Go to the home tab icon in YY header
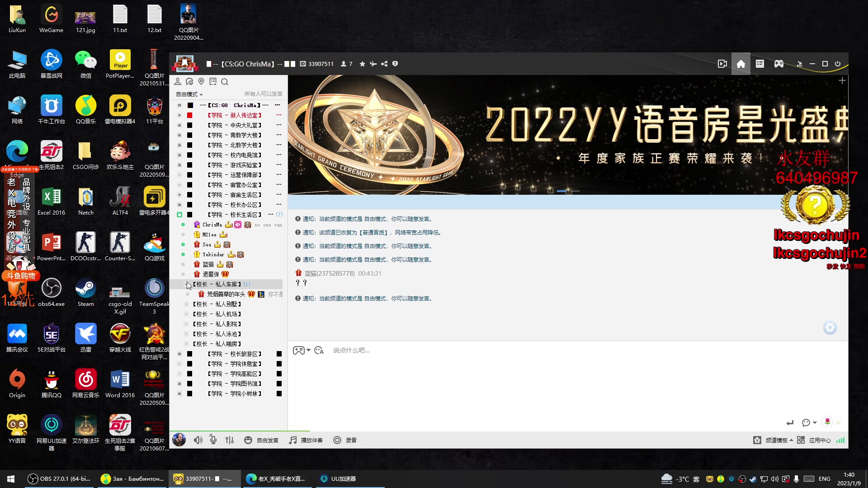This screenshot has width=868, height=488. tap(741, 64)
